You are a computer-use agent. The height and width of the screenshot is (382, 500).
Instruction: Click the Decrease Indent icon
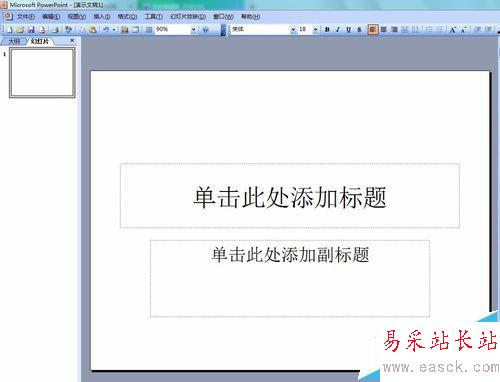tap(477, 30)
